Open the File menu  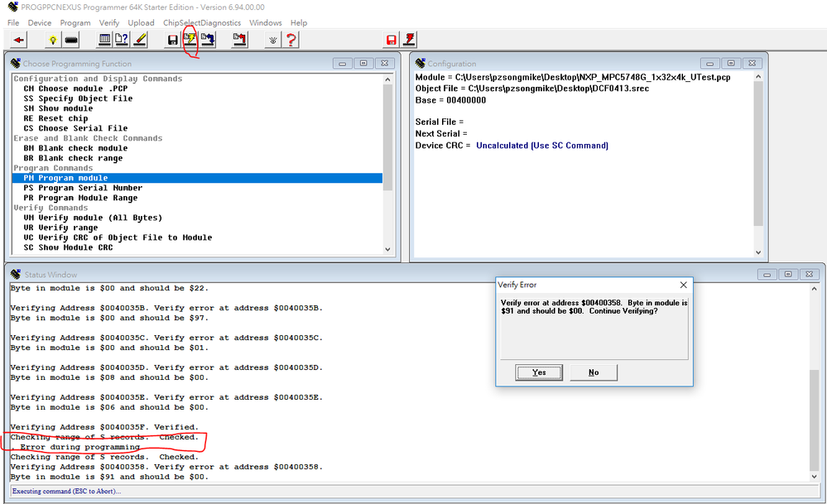(x=13, y=22)
